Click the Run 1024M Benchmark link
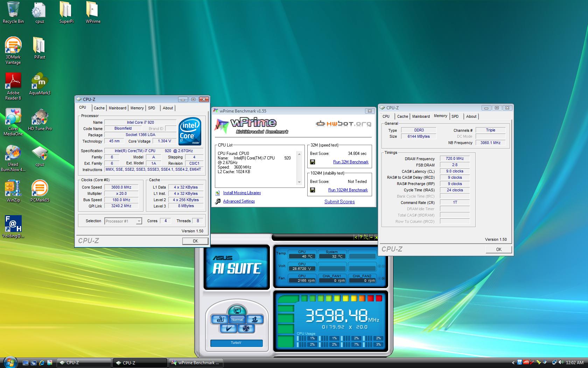The image size is (588, 368). coord(348,190)
